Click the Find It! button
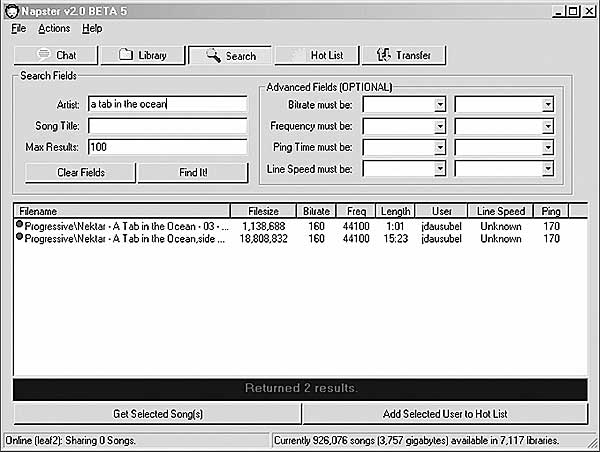600x452 pixels. [193, 173]
